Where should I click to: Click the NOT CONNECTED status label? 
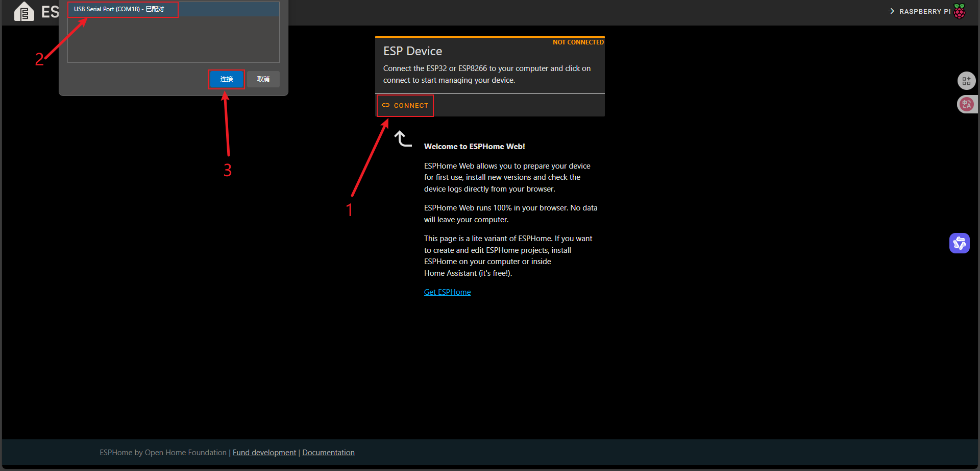pyautogui.click(x=578, y=42)
